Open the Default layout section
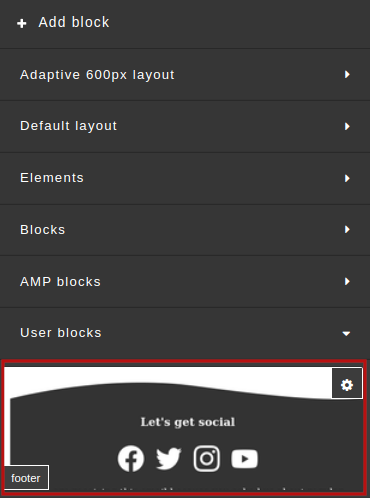The width and height of the screenshot is (370, 498). click(x=185, y=126)
